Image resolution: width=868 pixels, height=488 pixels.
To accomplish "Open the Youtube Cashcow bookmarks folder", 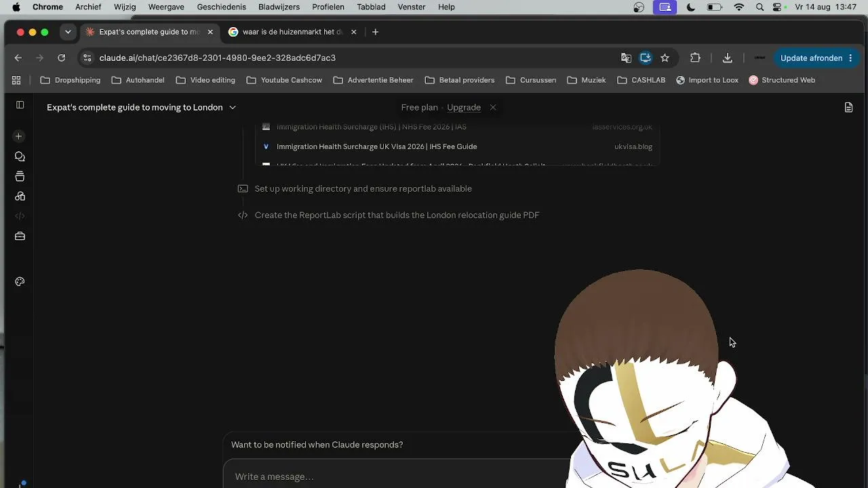I will 284,80.
